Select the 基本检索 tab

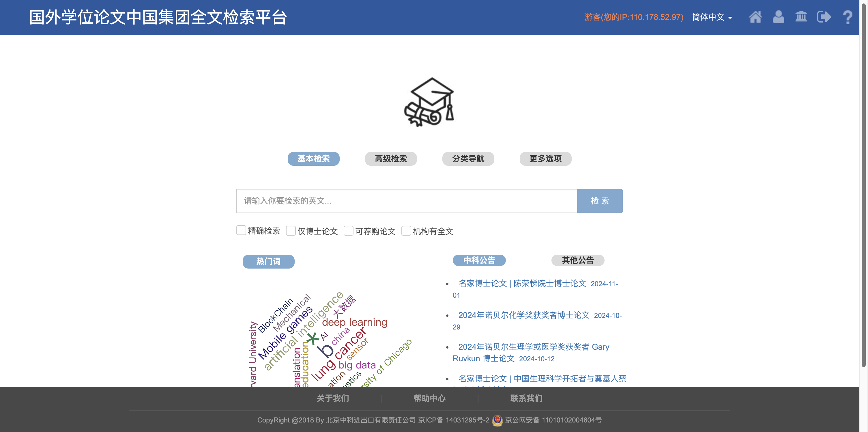coord(313,159)
